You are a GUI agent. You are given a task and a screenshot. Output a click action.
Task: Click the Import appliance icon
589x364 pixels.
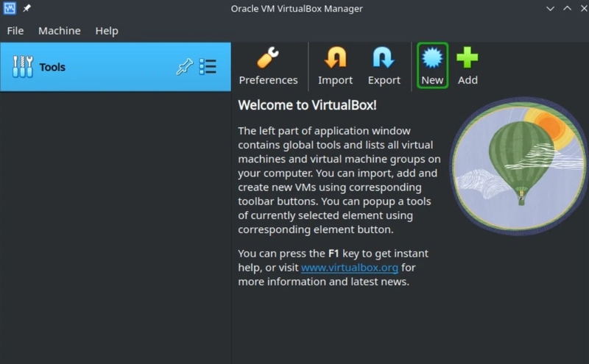point(335,66)
